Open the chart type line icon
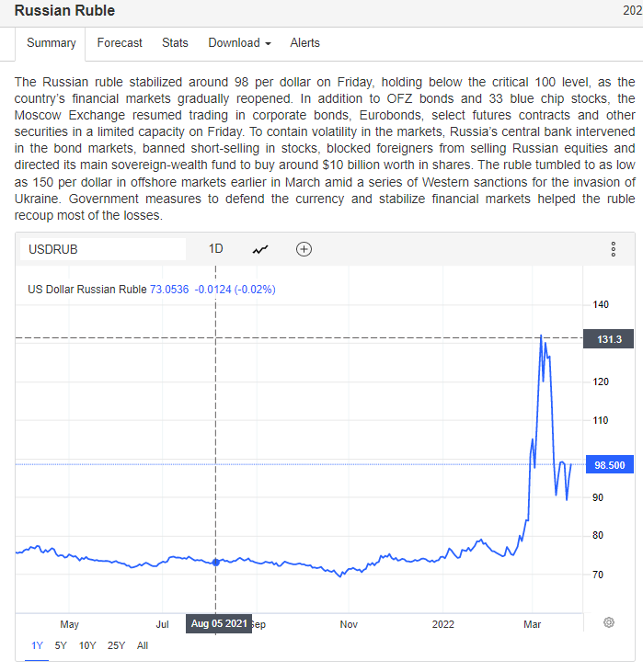Viewport: 643px width, 672px height. point(261,249)
